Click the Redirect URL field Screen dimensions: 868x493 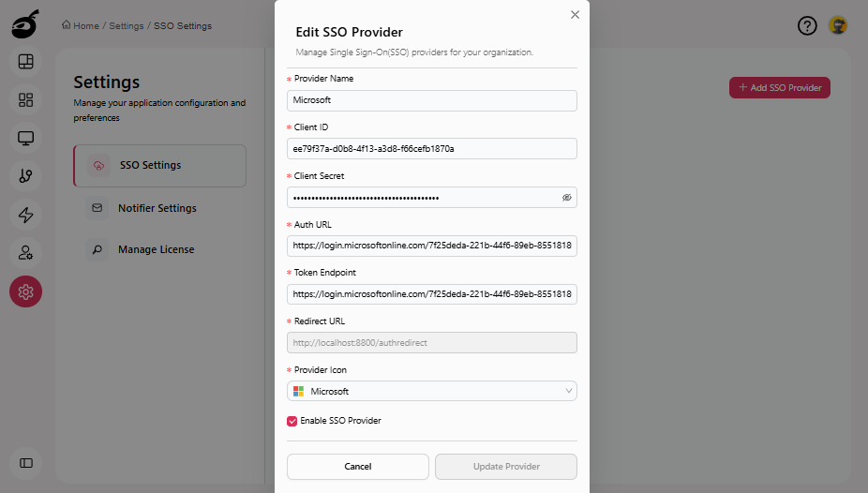point(432,342)
